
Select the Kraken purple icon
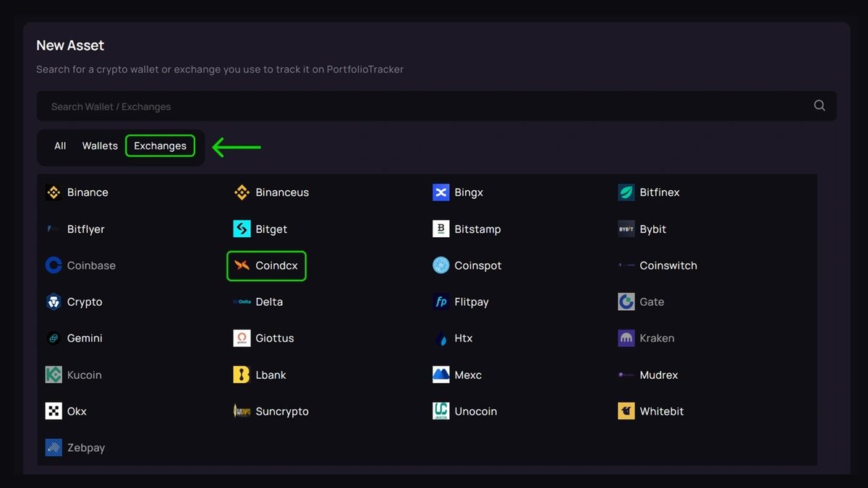click(x=626, y=338)
